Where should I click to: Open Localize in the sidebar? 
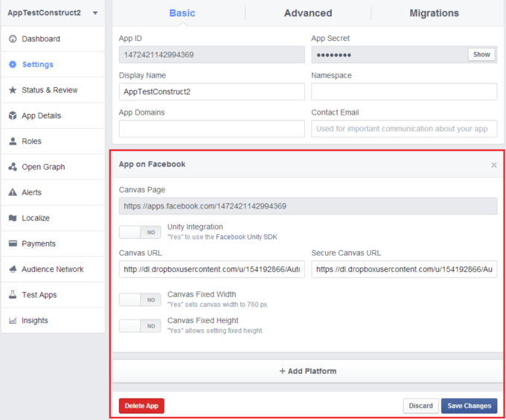point(53,218)
